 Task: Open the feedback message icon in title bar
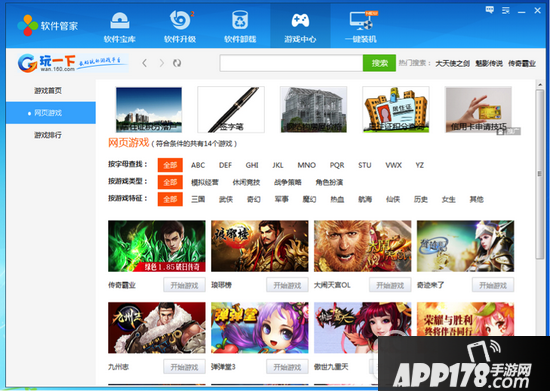pos(489,10)
